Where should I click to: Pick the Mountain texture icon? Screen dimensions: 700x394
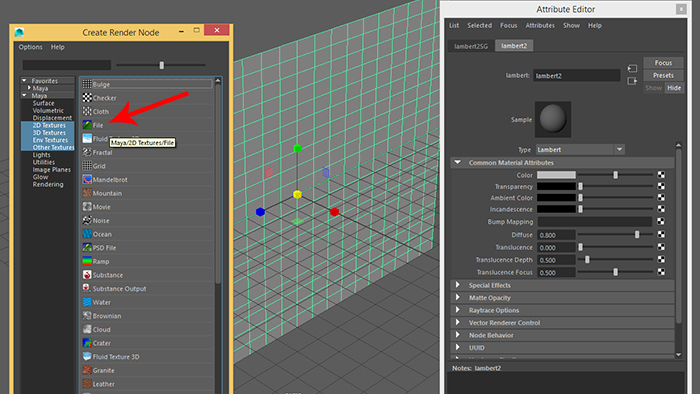[x=87, y=193]
